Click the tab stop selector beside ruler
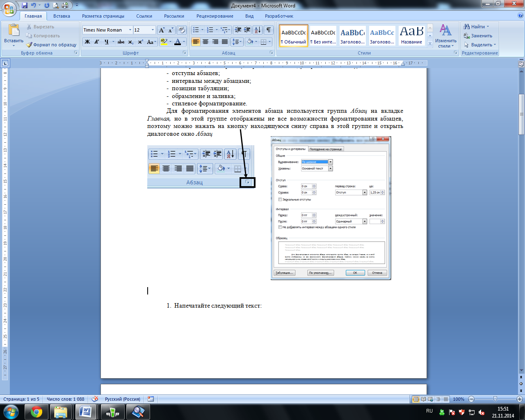525x420 pixels. (5, 63)
